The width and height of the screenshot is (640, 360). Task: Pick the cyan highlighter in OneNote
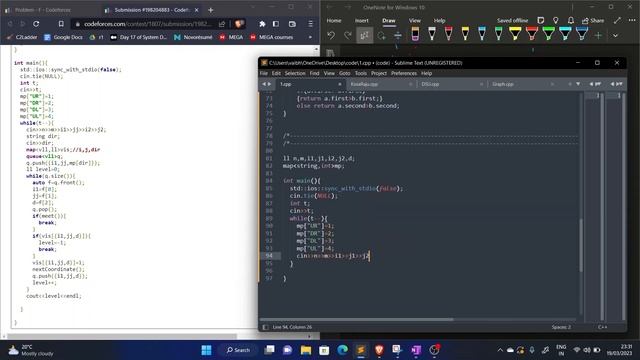pos(565,34)
